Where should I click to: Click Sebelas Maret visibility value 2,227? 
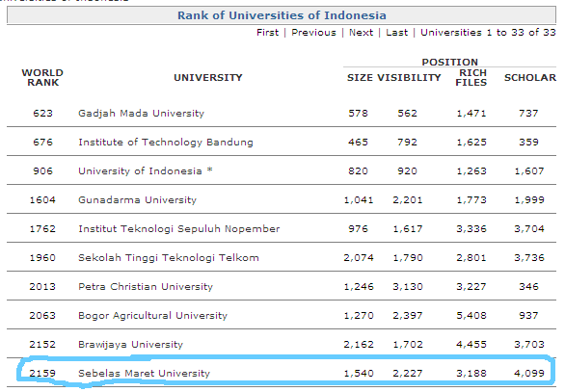pos(408,374)
